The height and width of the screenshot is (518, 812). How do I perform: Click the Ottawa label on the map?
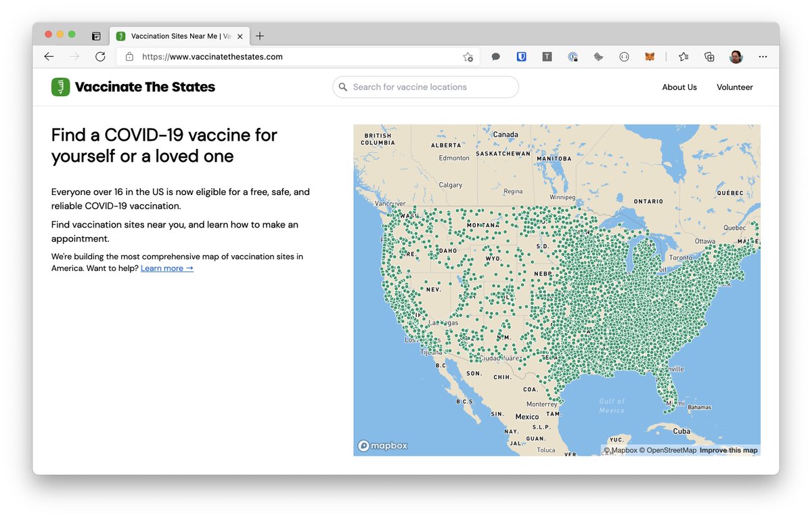pyautogui.click(x=704, y=241)
